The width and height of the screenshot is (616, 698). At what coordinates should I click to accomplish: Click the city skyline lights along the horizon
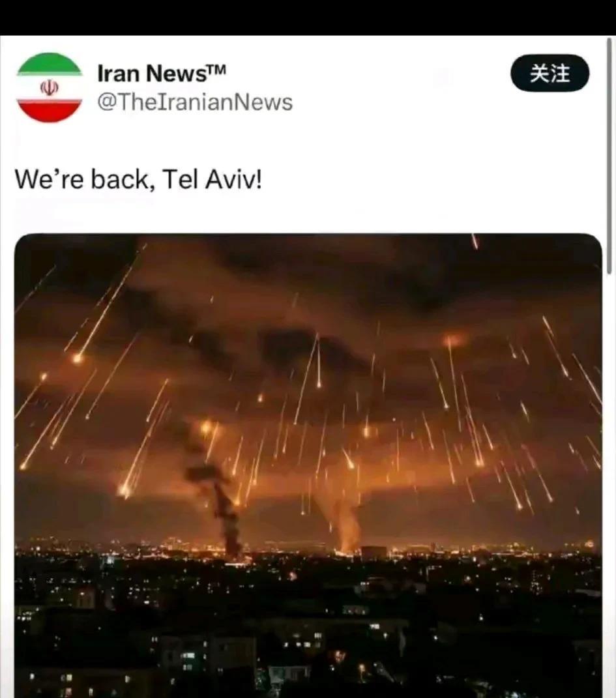(x=308, y=547)
